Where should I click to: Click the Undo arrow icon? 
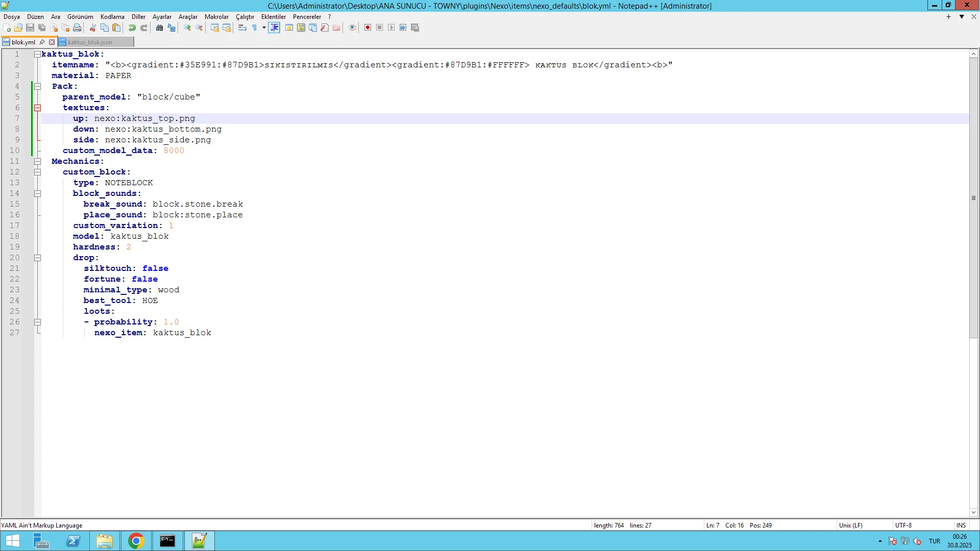pyautogui.click(x=132, y=28)
